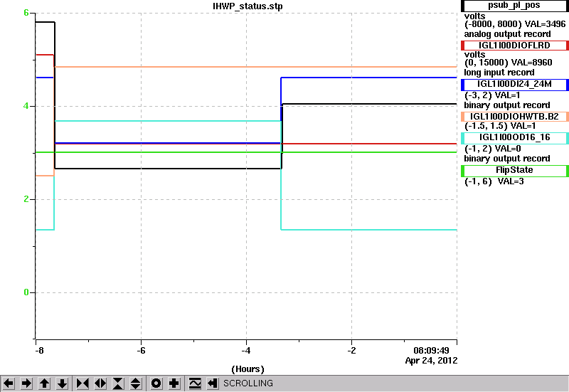The image size is (569, 392).
Task: Click the (-1, 2) VAL=0 readout
Action: pyautogui.click(x=492, y=149)
